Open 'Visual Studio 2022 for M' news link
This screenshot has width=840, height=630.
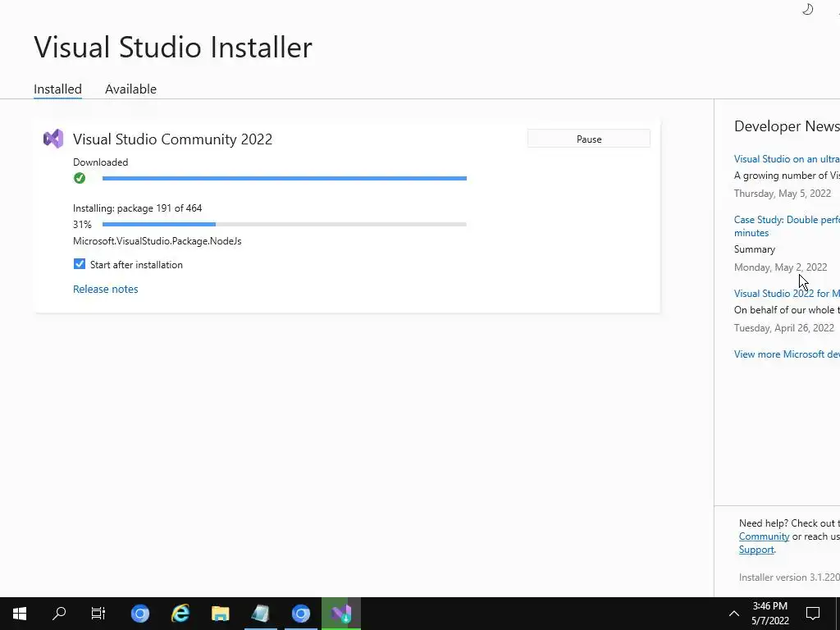(787, 293)
